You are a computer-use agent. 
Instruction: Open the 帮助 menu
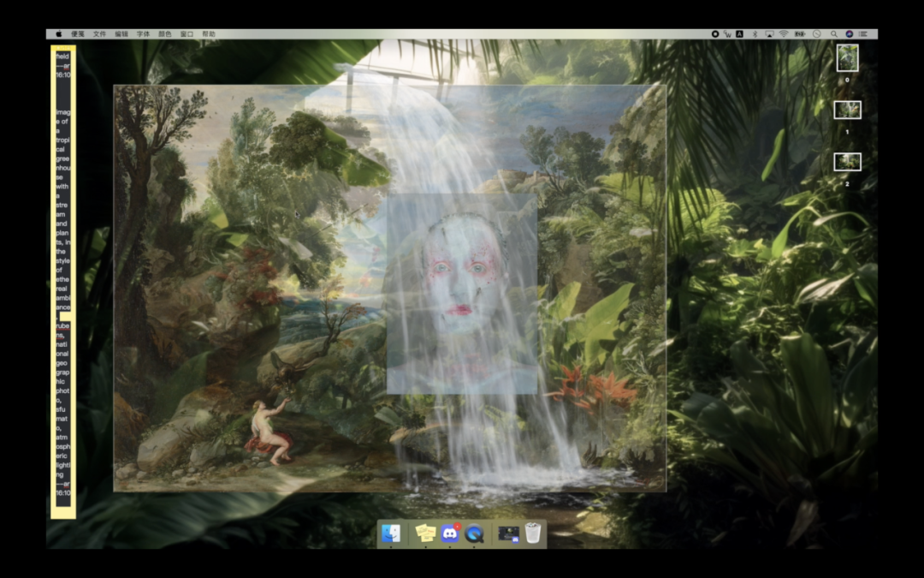(209, 34)
